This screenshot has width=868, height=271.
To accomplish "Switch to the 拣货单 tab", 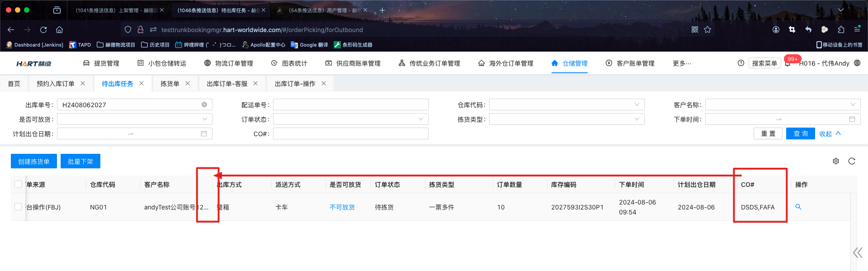I will click(170, 84).
